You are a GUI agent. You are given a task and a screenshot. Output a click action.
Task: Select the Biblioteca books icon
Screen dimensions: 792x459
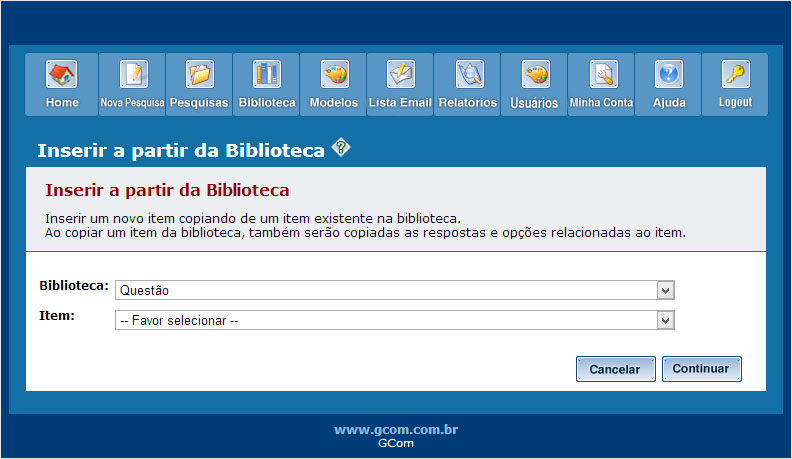tap(267, 74)
